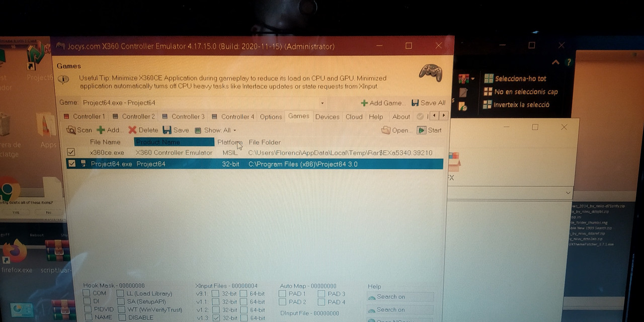Enable the PIDVID hook mask checkbox
The width and height of the screenshot is (644, 322).
(88, 309)
